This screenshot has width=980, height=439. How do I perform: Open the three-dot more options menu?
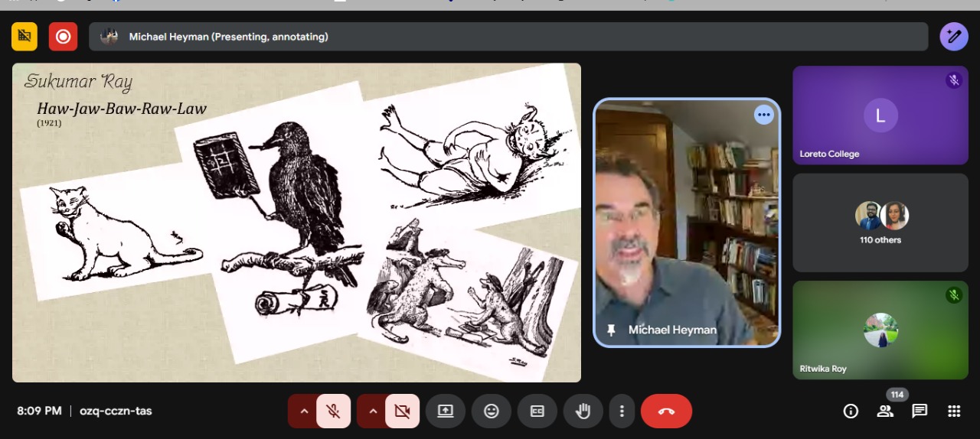point(622,411)
